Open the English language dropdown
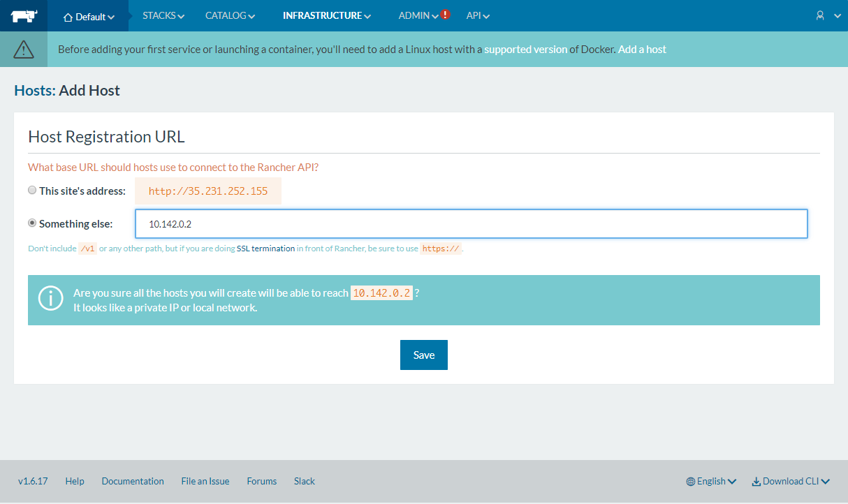 pos(711,481)
